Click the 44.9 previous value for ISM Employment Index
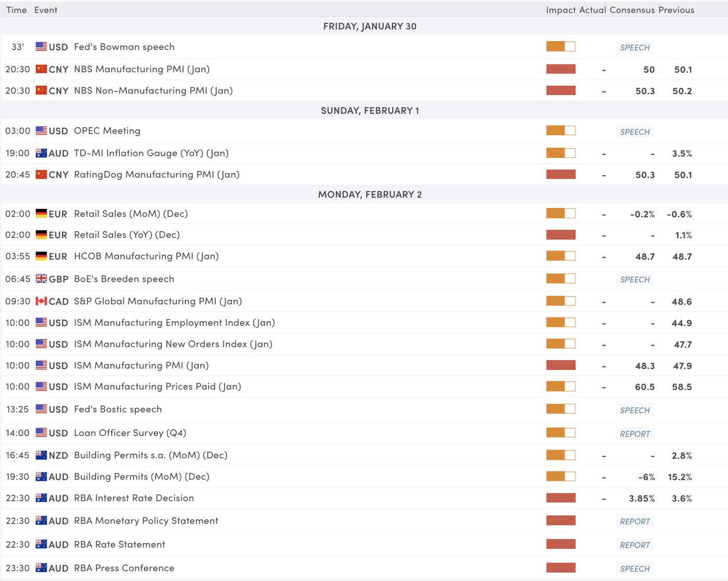This screenshot has width=728, height=581. tap(682, 323)
